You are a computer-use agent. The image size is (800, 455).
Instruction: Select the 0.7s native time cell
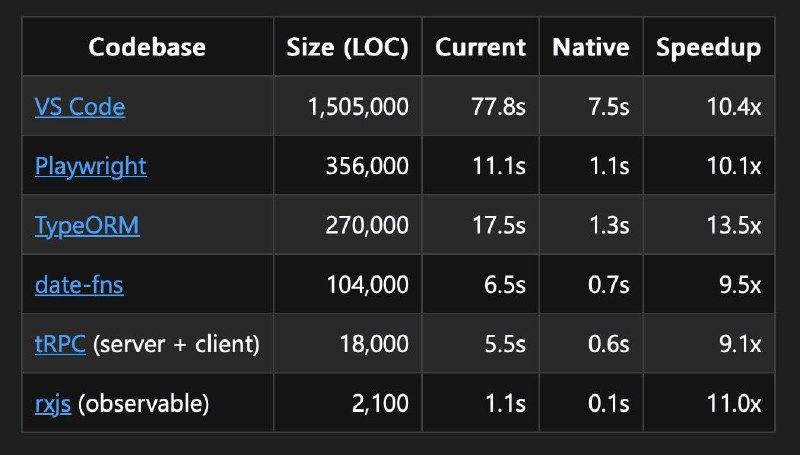pyautogui.click(x=591, y=284)
